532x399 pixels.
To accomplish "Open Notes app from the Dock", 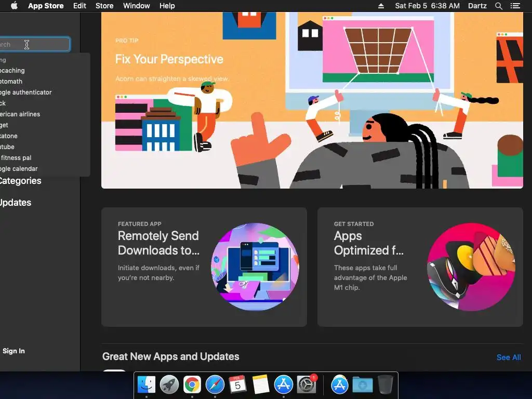I will (261, 385).
